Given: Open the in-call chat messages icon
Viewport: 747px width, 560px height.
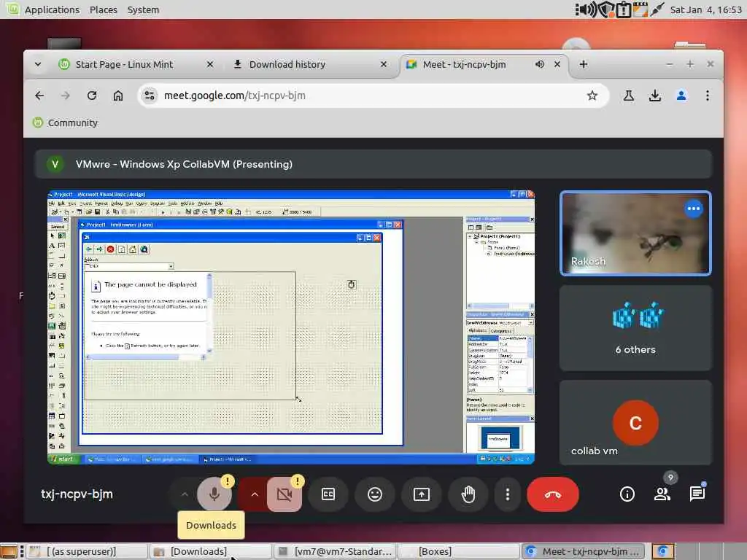Looking at the screenshot, I should coord(697,494).
